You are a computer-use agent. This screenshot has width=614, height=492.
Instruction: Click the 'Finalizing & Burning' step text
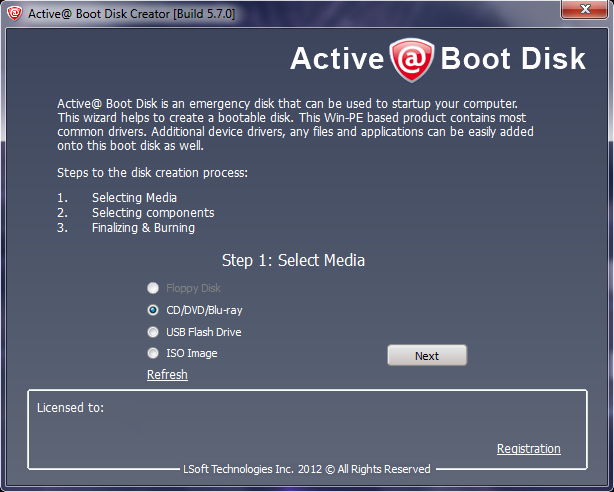[143, 228]
